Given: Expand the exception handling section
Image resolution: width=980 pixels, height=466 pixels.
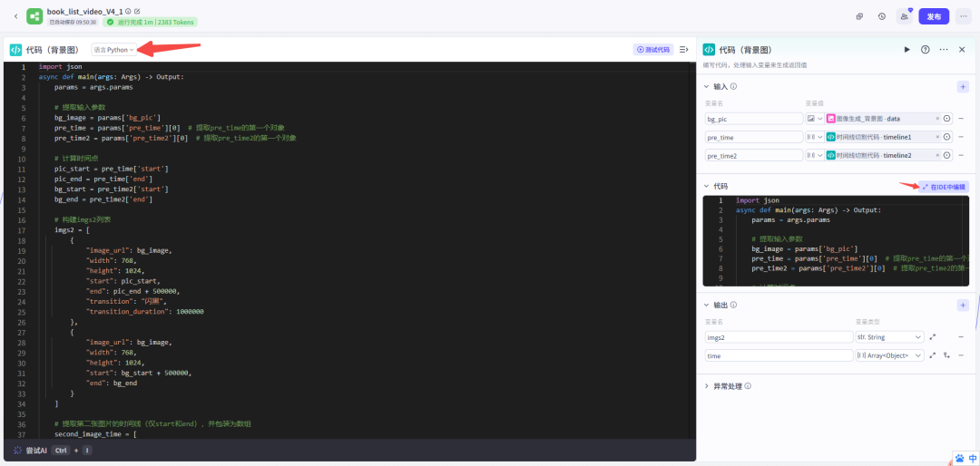Looking at the screenshot, I should [x=706, y=386].
